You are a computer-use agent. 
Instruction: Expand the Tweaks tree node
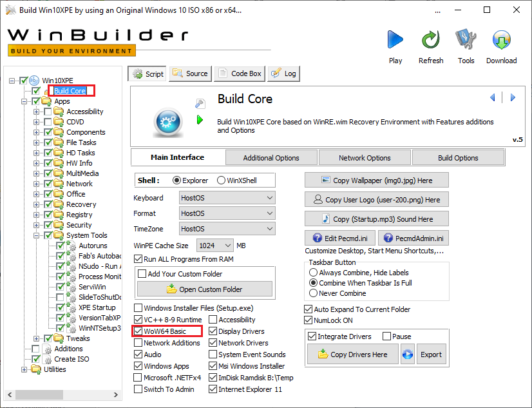click(36, 338)
